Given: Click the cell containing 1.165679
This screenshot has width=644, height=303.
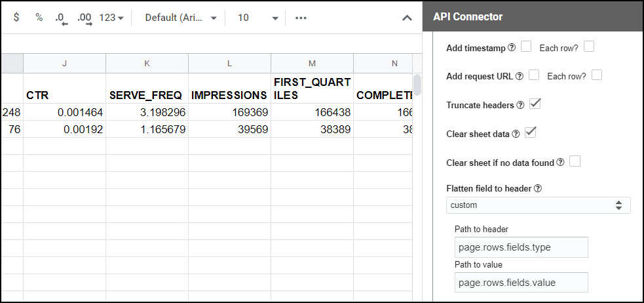Looking at the screenshot, I should pos(147,129).
